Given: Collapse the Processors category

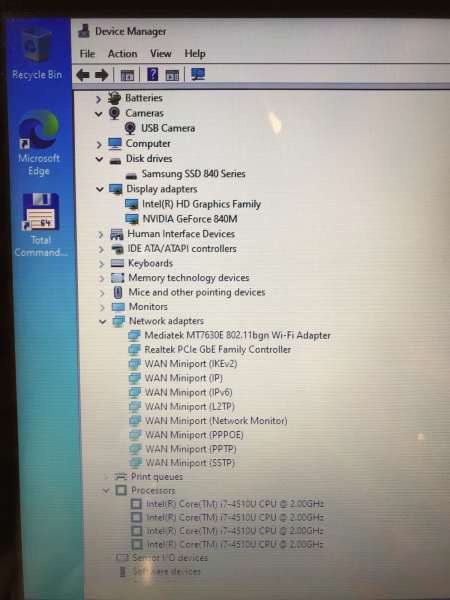Looking at the screenshot, I should point(106,490).
